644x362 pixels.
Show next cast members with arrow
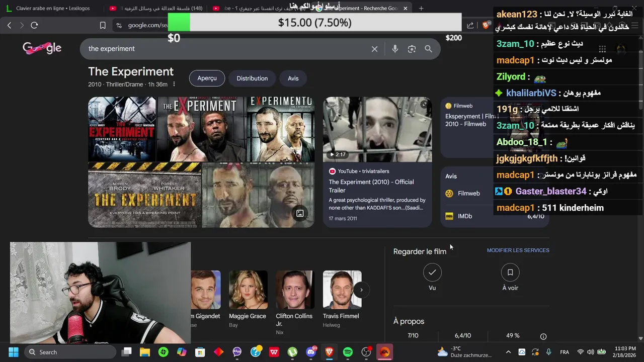point(361,290)
